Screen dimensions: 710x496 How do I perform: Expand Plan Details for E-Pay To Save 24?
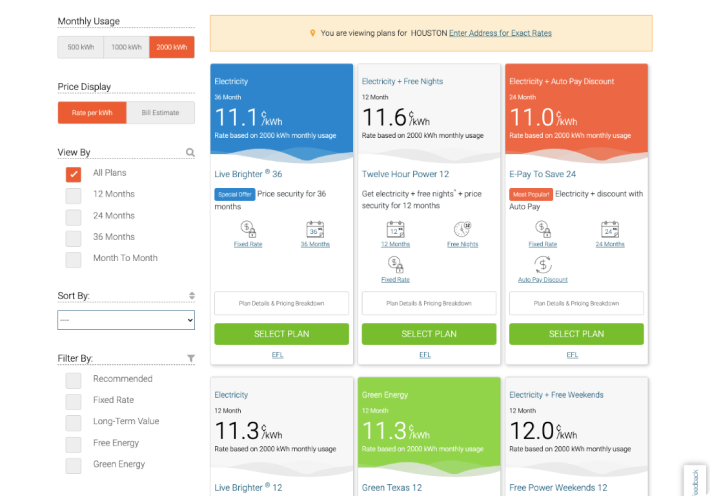(576, 303)
